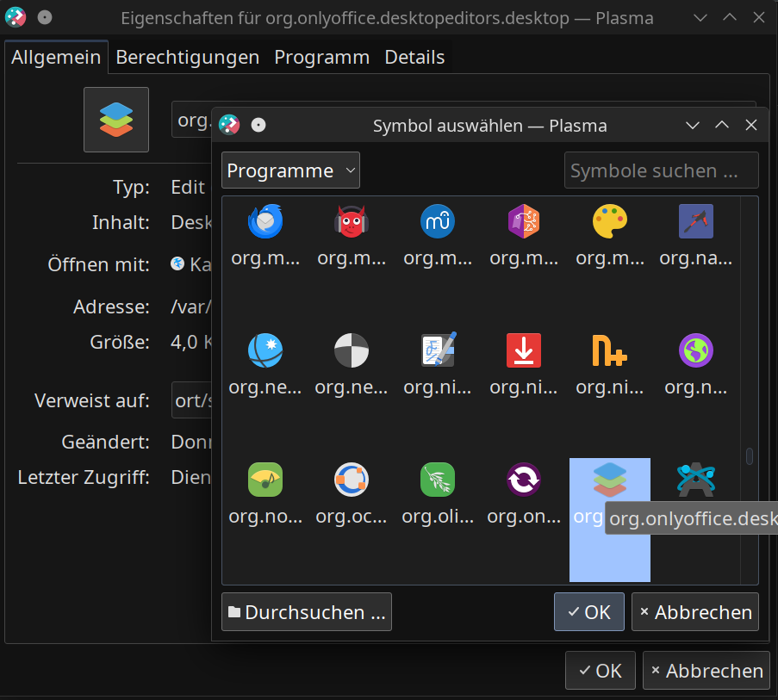
Task: Select the blue globe with star icon
Action: (265, 350)
